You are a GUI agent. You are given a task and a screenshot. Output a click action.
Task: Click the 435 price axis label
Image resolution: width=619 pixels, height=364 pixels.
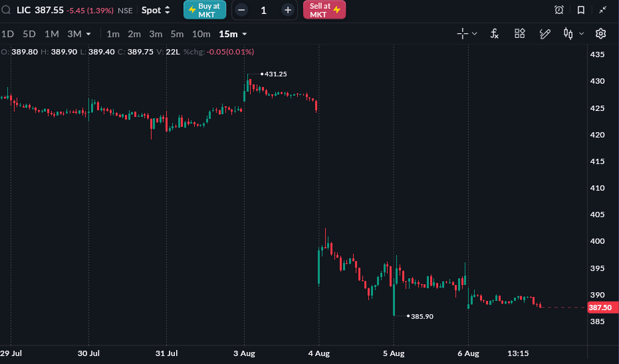click(597, 54)
